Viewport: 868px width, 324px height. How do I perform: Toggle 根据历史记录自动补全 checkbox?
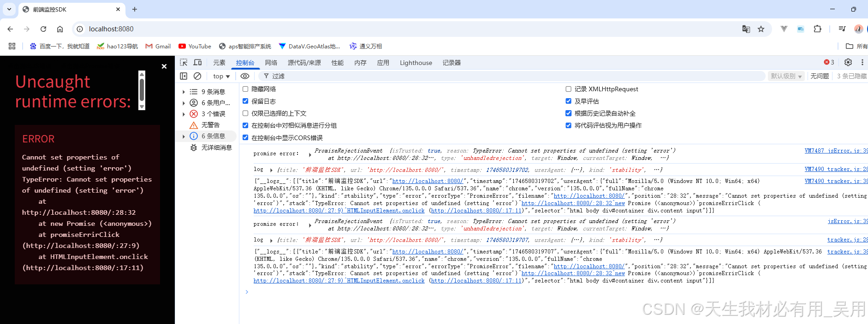(569, 113)
